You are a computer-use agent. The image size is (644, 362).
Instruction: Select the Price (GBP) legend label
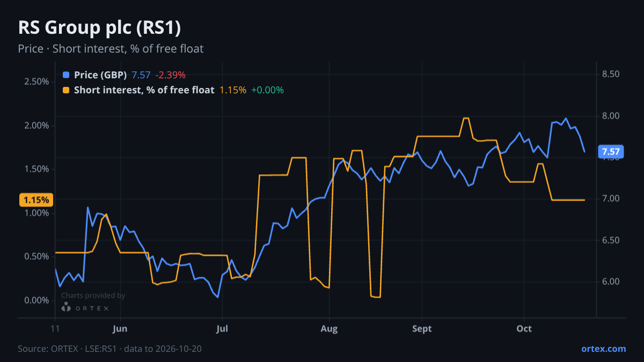click(x=100, y=75)
